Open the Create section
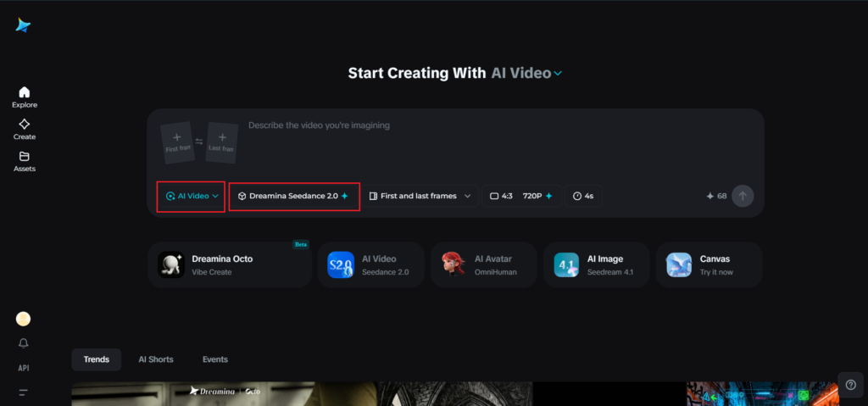 coord(25,130)
